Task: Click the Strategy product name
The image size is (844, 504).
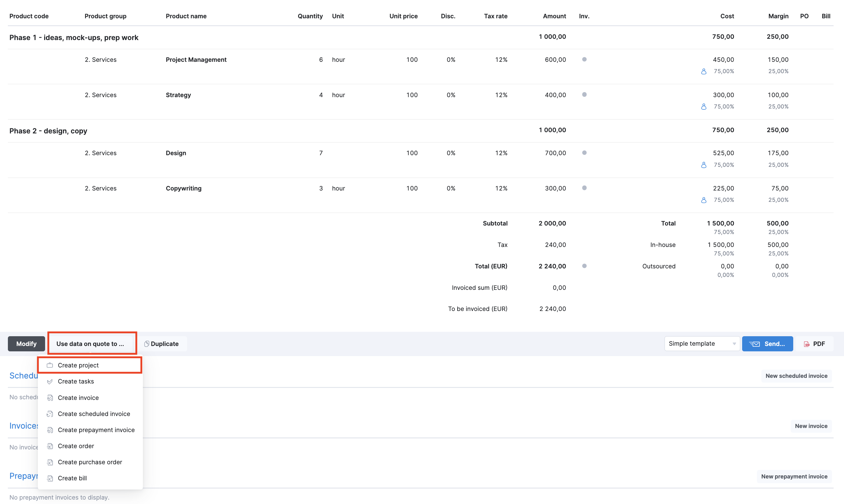Action: pyautogui.click(x=178, y=95)
